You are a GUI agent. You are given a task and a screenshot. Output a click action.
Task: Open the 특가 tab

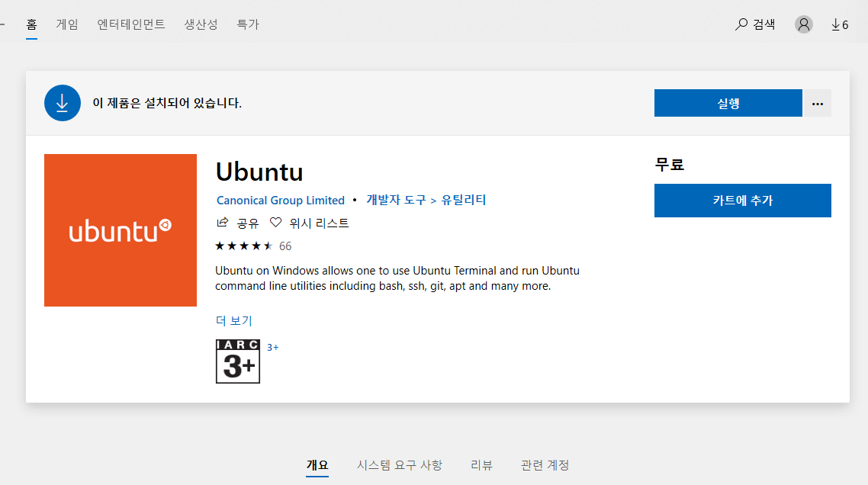[x=248, y=24]
